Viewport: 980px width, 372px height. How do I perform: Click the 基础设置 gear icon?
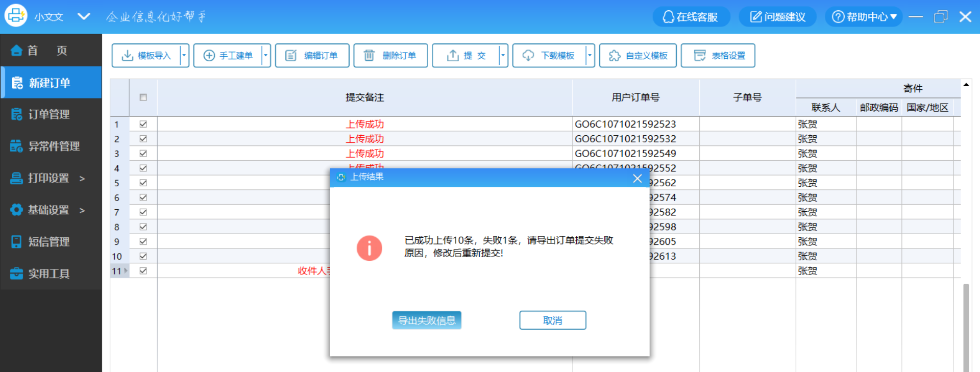(x=16, y=210)
